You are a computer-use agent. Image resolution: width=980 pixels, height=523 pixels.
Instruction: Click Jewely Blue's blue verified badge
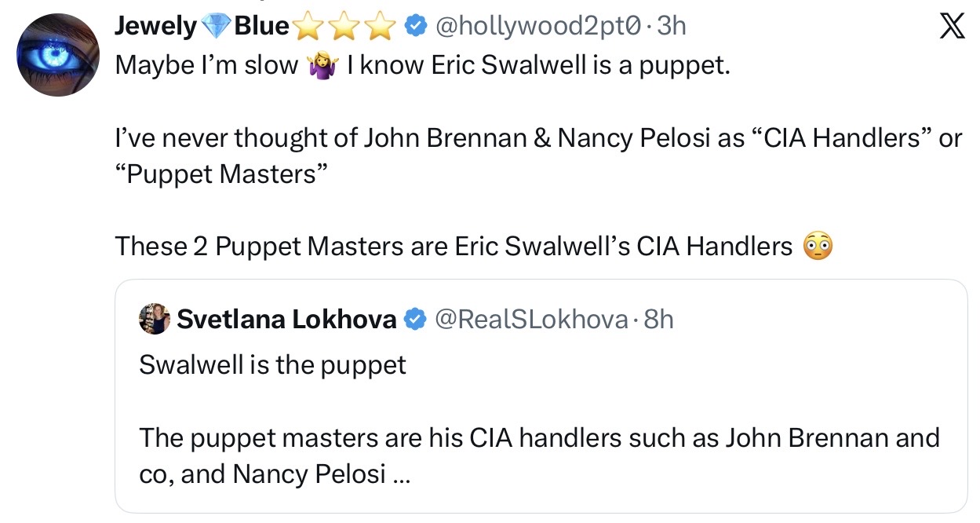(415, 27)
